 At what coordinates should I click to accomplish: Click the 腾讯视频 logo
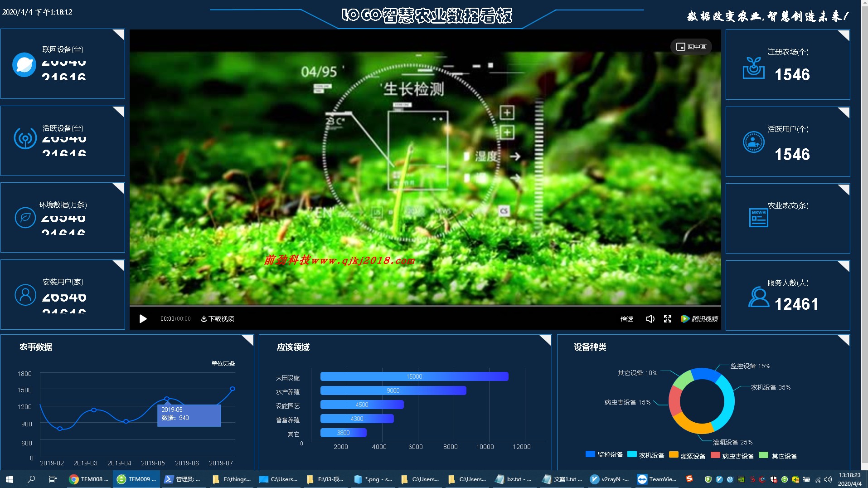[699, 319]
